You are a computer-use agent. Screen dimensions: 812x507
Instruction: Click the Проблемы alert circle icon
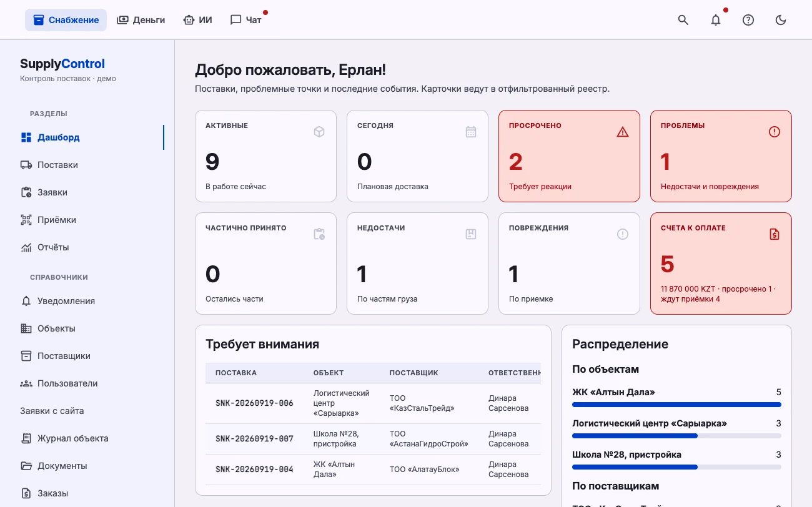[x=775, y=132]
